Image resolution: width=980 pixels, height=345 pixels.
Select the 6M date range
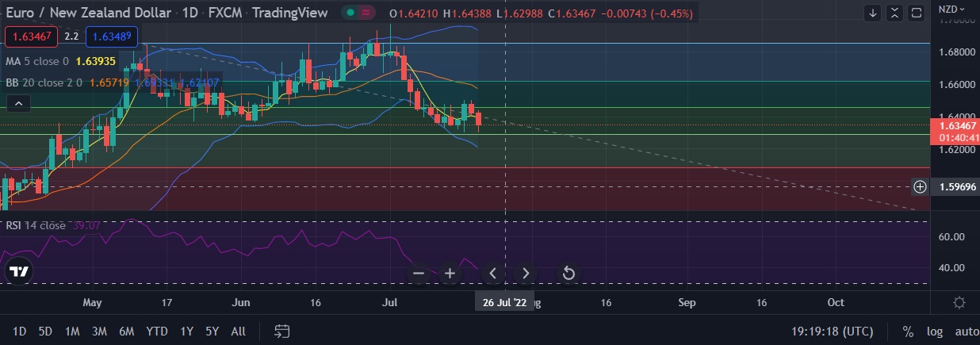pyautogui.click(x=126, y=331)
